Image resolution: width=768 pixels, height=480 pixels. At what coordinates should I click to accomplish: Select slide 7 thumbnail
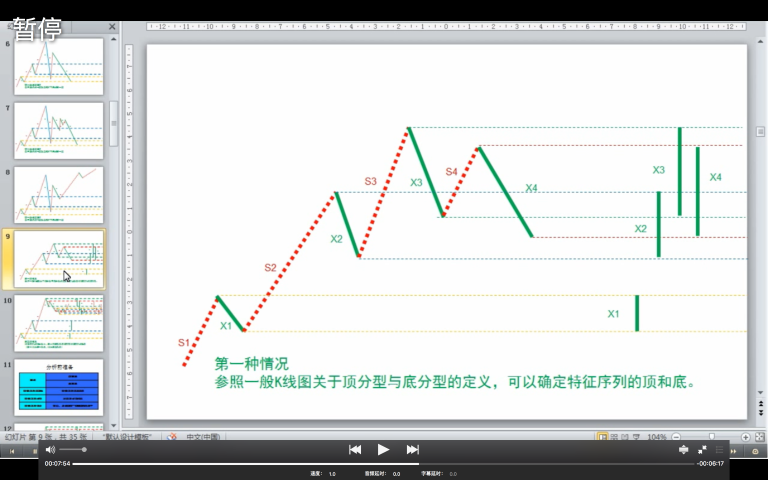pyautogui.click(x=58, y=130)
